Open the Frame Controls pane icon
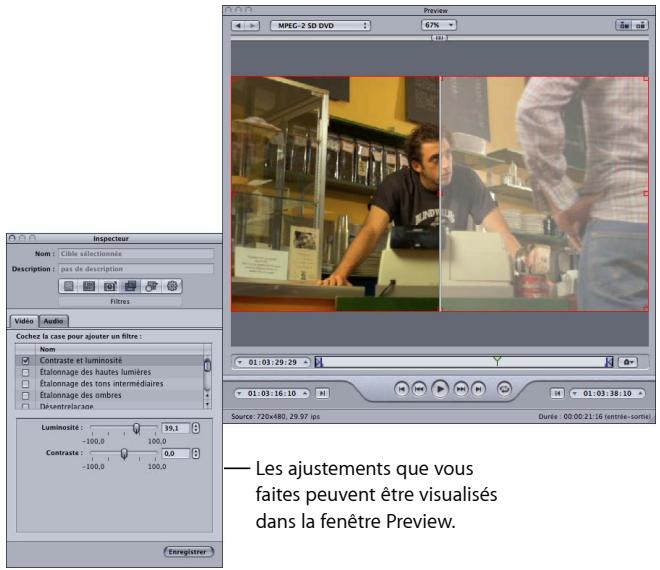The image size is (660, 570). point(109,286)
